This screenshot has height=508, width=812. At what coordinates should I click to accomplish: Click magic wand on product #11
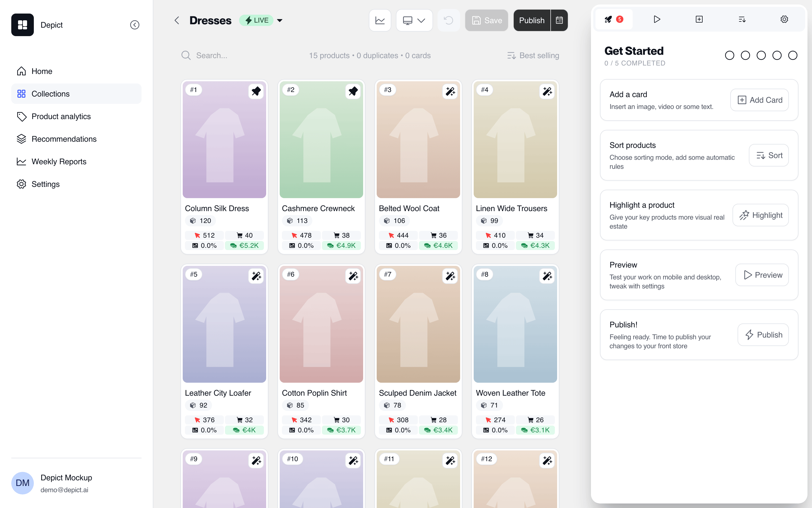[x=450, y=460]
